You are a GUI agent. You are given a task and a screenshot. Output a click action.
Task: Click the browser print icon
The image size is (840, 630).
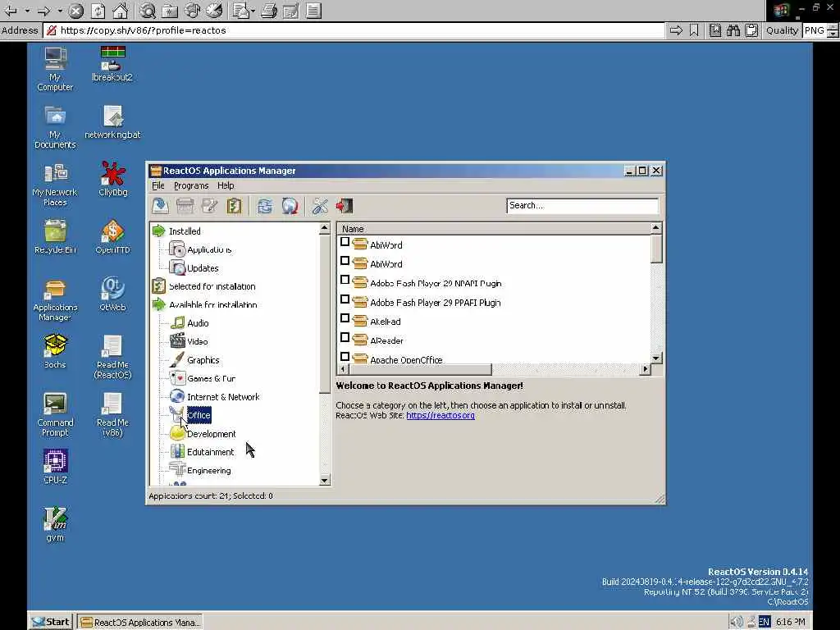pyautogui.click(x=269, y=11)
